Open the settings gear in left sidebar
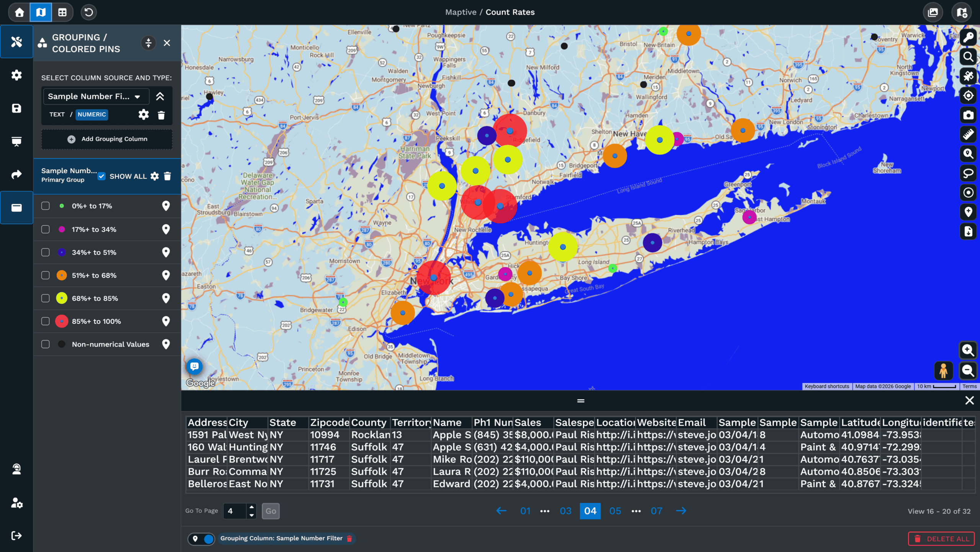This screenshot has height=552, width=980. tap(16, 75)
